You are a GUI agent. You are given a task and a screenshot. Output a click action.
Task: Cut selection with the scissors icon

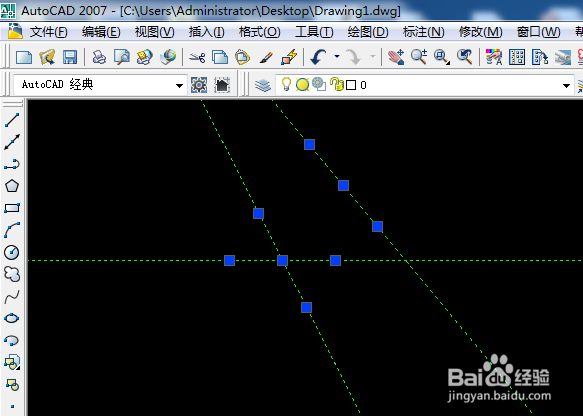197,57
